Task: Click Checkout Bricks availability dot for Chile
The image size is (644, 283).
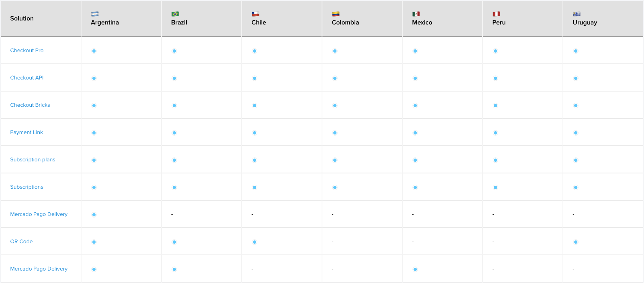Action: [255, 106]
